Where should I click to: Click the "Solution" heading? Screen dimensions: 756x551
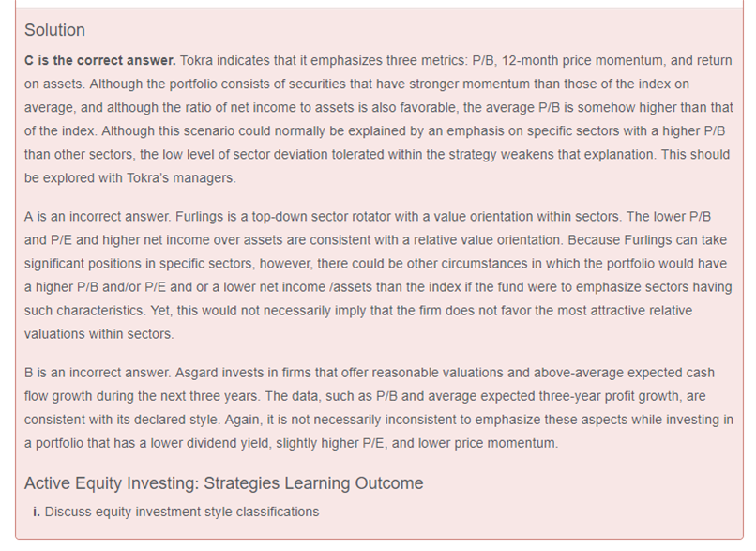coord(54,30)
